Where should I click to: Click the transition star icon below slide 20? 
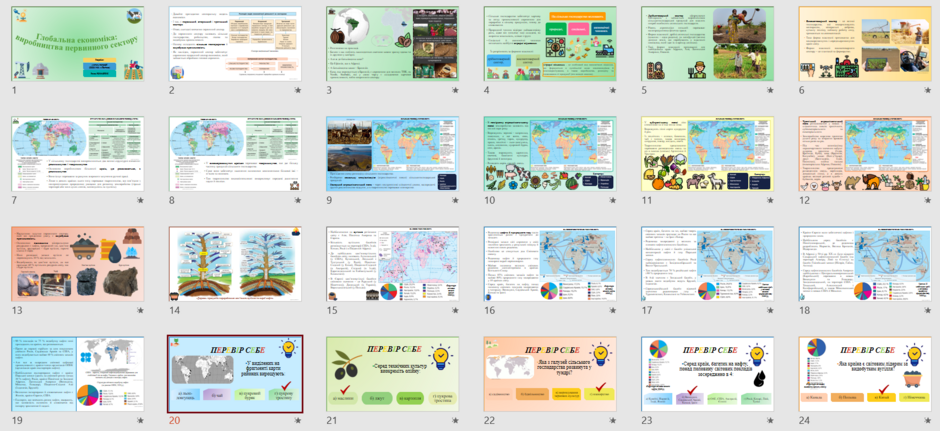tap(297, 421)
